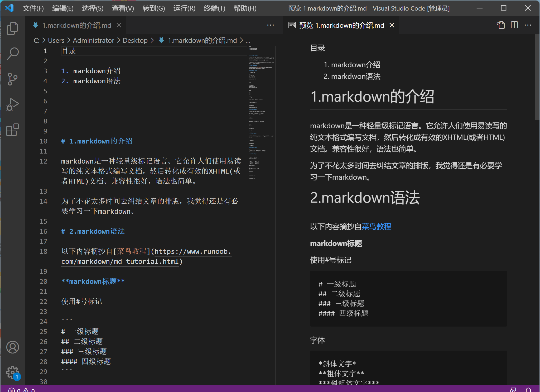Screen dimensions: 540x392
Task: Click the '字体' text in preview
Action: (x=317, y=340)
